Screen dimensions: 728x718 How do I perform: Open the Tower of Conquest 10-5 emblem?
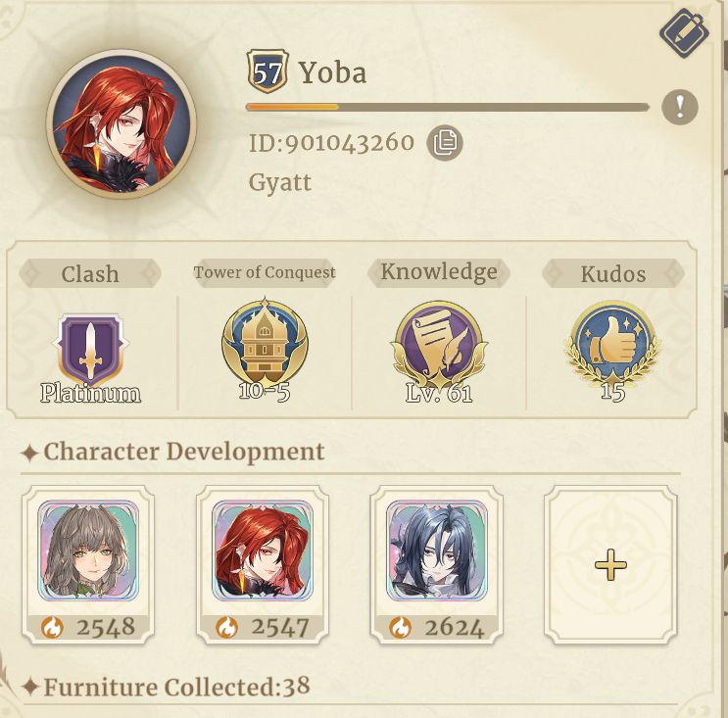click(265, 349)
